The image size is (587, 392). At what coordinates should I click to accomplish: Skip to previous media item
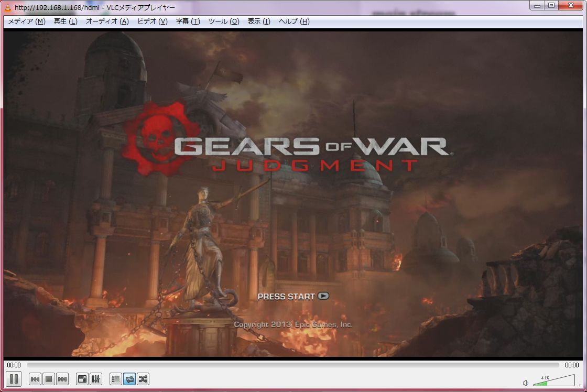point(35,379)
